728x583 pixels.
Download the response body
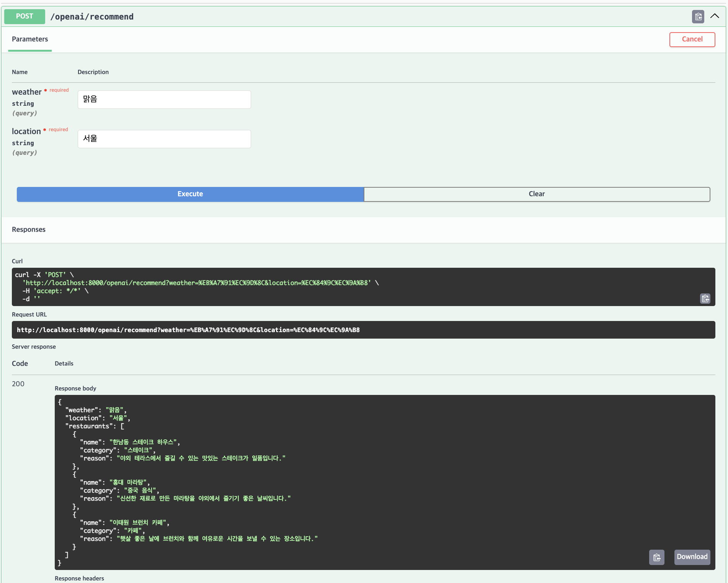692,557
